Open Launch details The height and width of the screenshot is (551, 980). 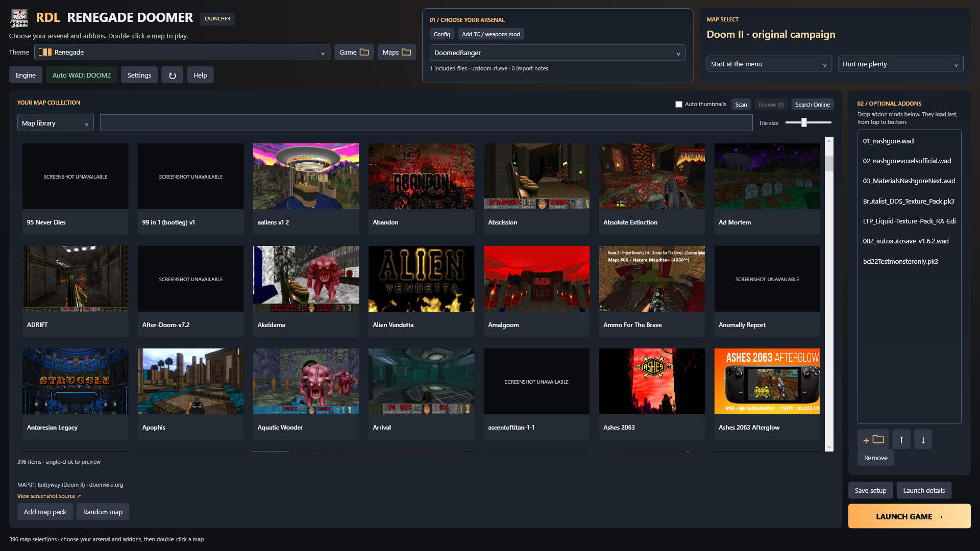[x=924, y=490]
